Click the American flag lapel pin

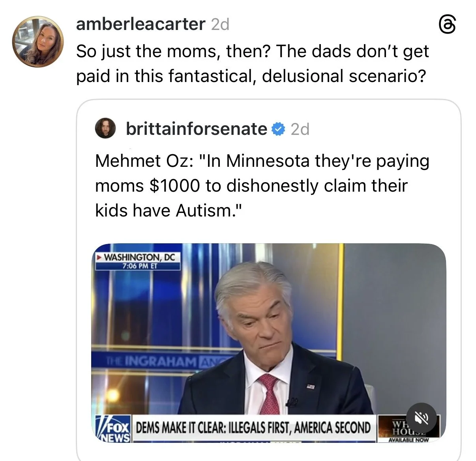pos(311,386)
